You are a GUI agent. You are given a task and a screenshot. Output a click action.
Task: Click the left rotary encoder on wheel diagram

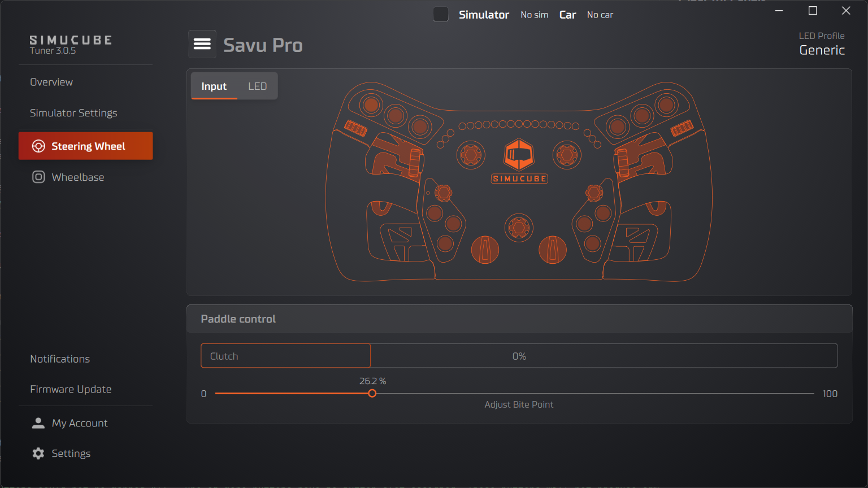coord(471,155)
